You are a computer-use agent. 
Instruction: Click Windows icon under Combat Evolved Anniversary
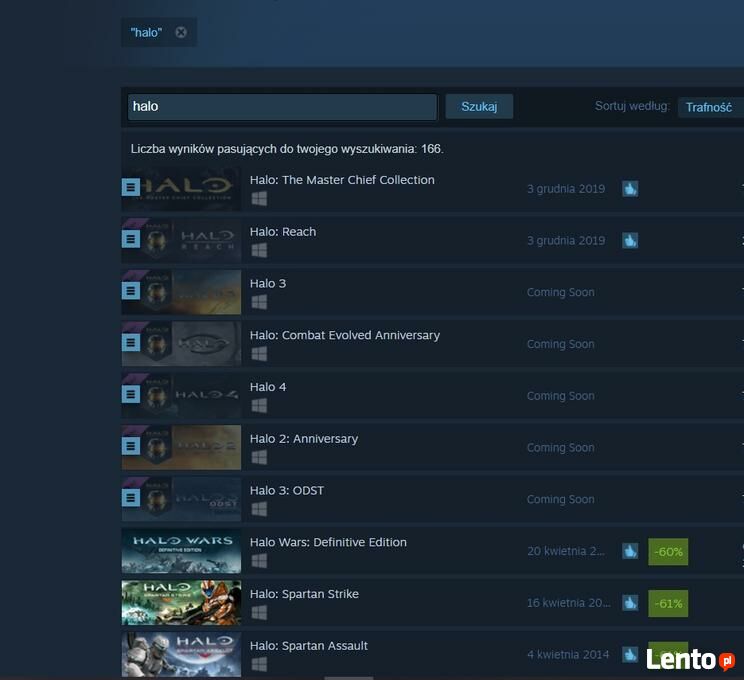(259, 354)
